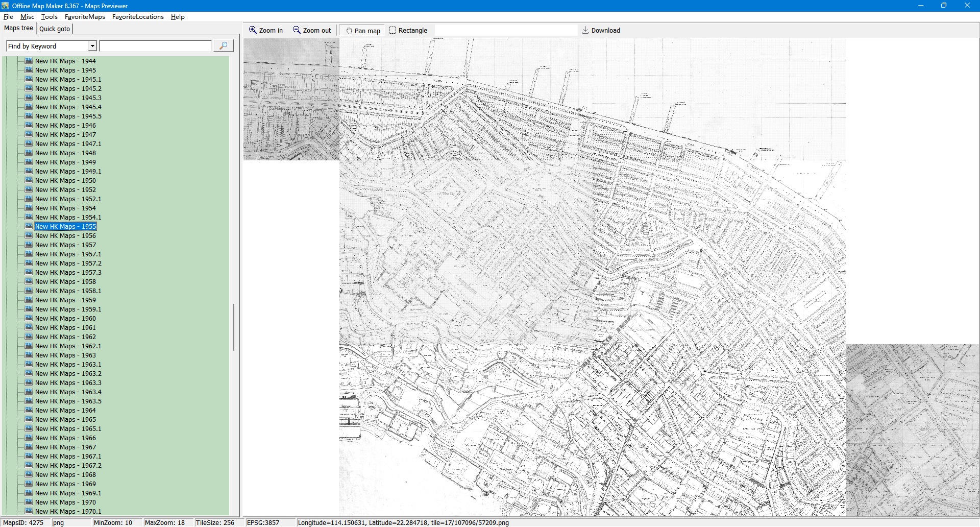
Task: Select the Zoom out tool
Action: coord(311,31)
